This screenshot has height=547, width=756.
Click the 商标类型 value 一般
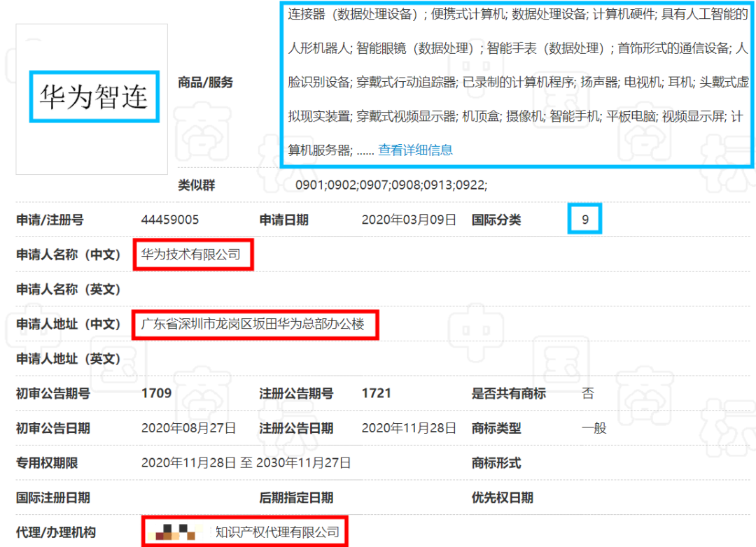pos(594,428)
